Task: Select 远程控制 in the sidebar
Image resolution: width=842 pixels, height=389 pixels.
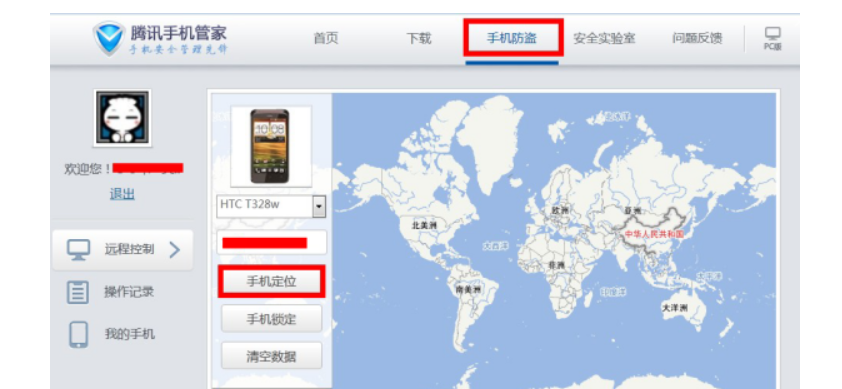Action: (x=122, y=250)
